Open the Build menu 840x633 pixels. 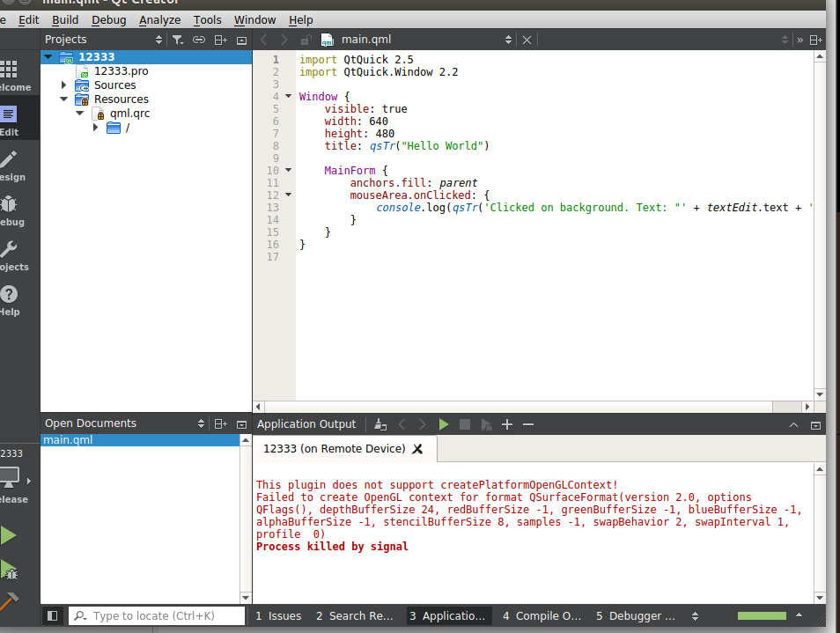(x=65, y=20)
